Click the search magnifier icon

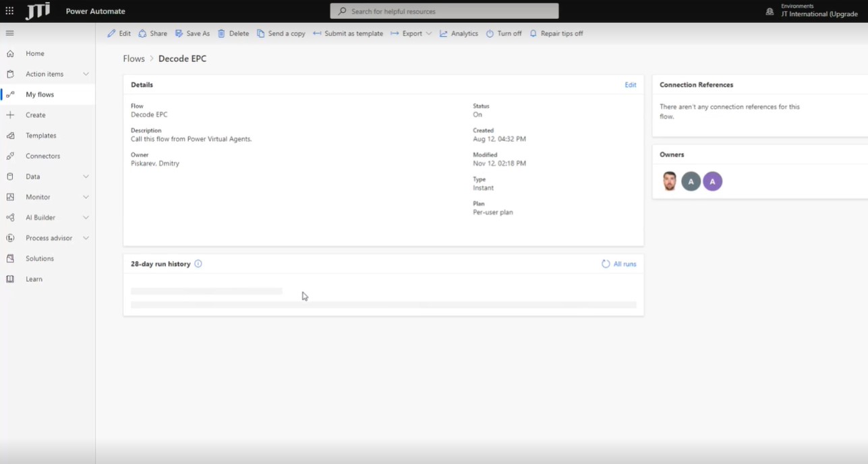(342, 11)
